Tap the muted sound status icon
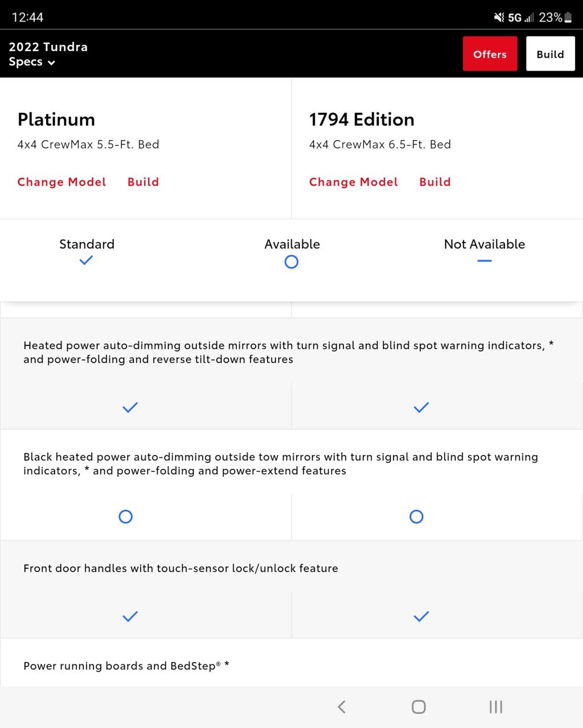 point(499,18)
